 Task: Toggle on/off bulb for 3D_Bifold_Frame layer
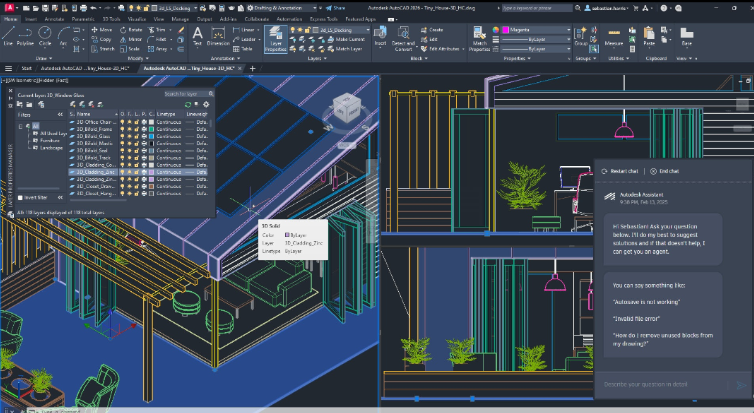(x=122, y=129)
